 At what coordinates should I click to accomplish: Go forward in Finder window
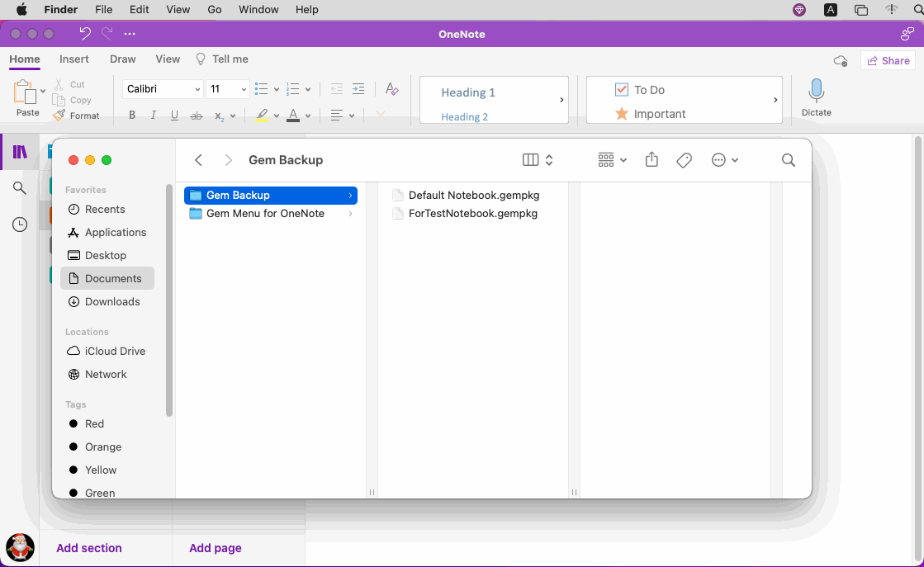229,160
